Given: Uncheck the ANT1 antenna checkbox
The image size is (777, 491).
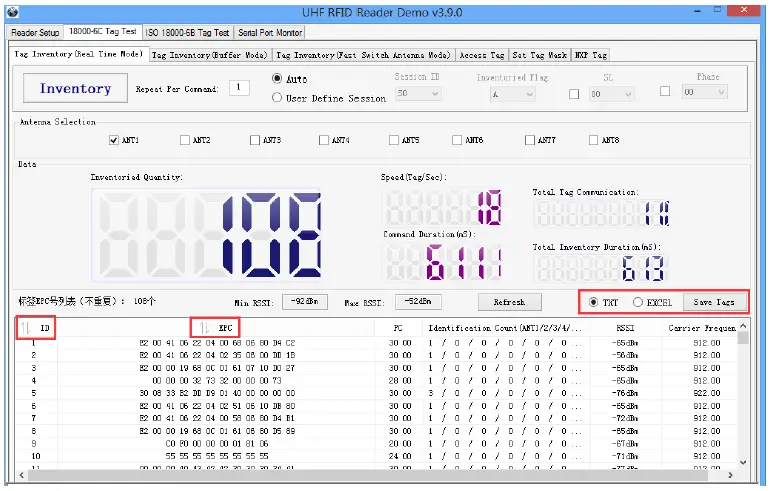Looking at the screenshot, I should click(x=114, y=140).
